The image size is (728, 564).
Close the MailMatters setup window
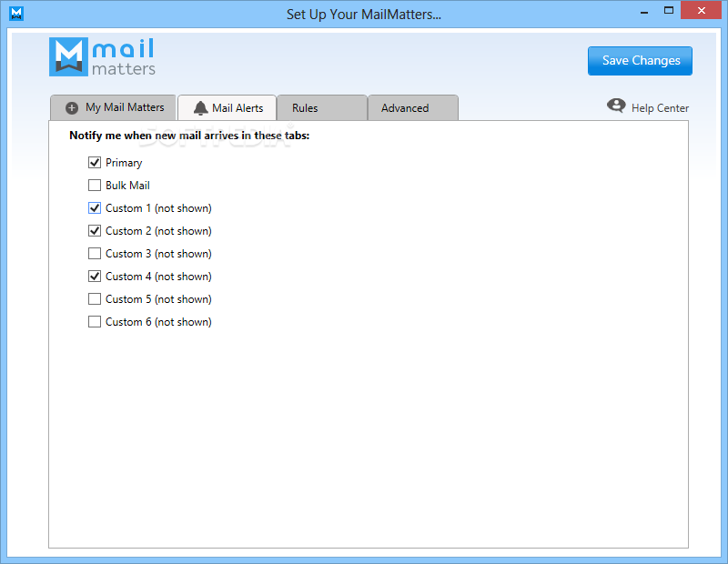coord(701,10)
